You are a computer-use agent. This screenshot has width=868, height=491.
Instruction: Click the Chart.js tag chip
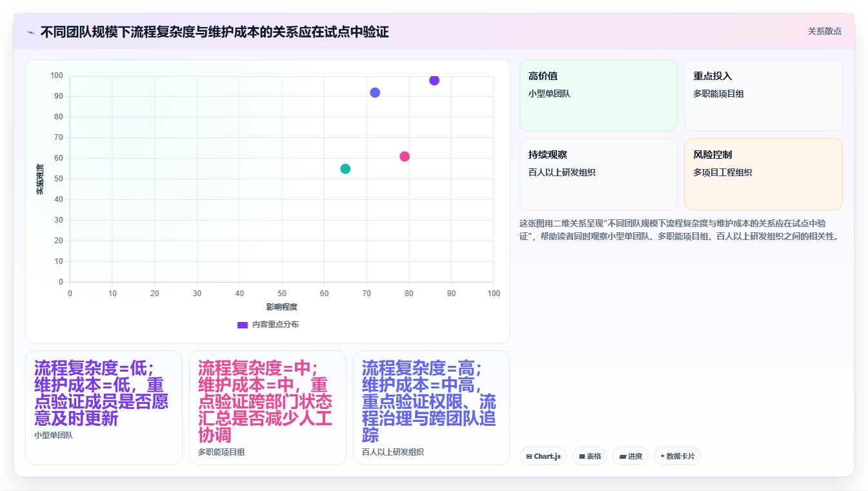pyautogui.click(x=543, y=456)
